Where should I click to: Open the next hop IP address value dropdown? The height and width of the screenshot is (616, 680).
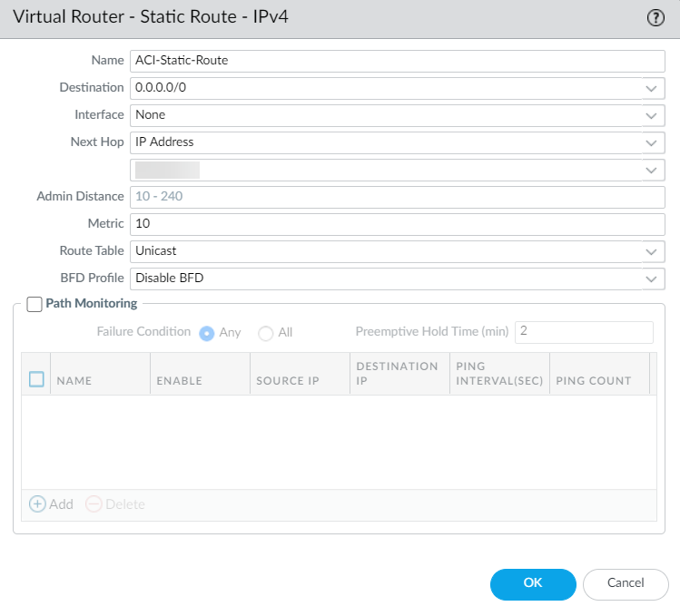tap(651, 171)
